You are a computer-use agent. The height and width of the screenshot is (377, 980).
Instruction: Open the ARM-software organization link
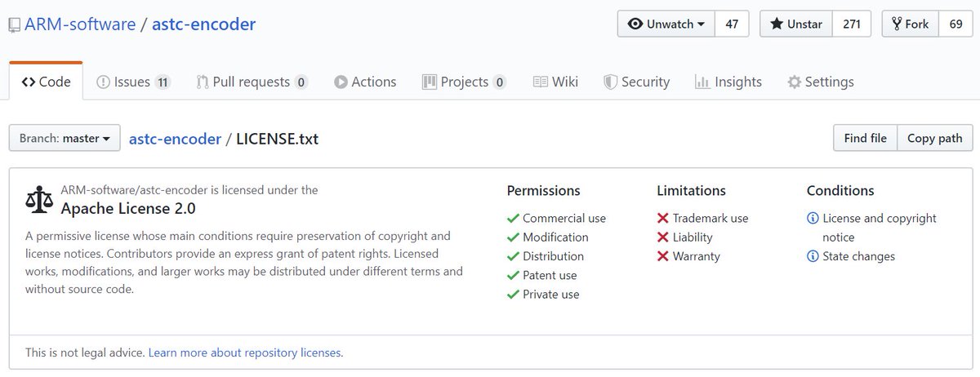coord(80,24)
